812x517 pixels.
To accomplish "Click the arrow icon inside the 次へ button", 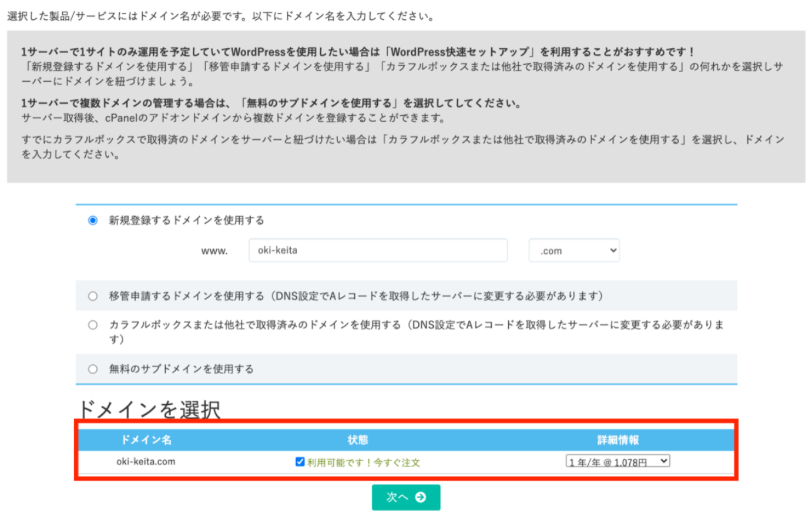I will 421,497.
